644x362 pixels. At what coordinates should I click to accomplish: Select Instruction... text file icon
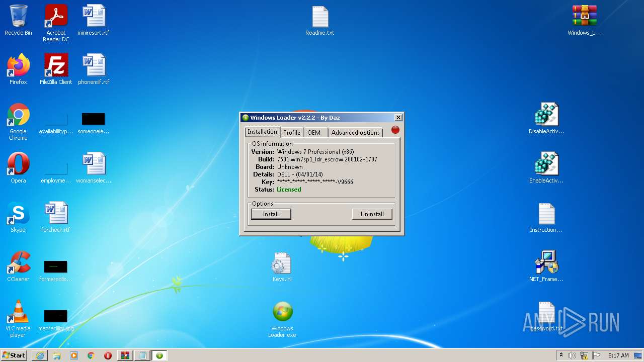coord(546,217)
